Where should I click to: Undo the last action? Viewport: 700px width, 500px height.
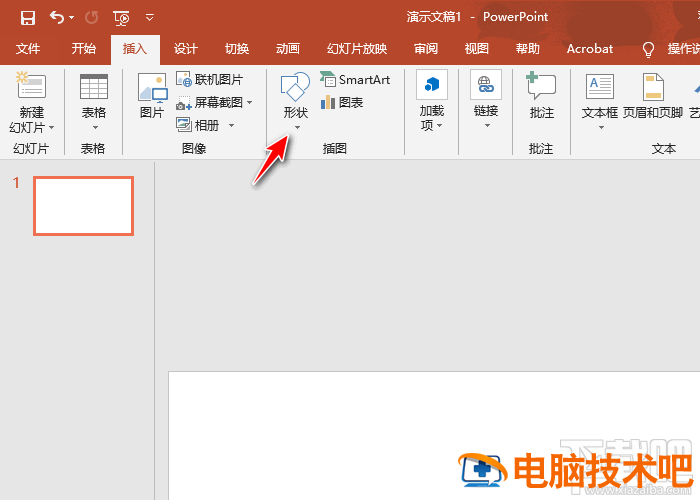point(57,18)
